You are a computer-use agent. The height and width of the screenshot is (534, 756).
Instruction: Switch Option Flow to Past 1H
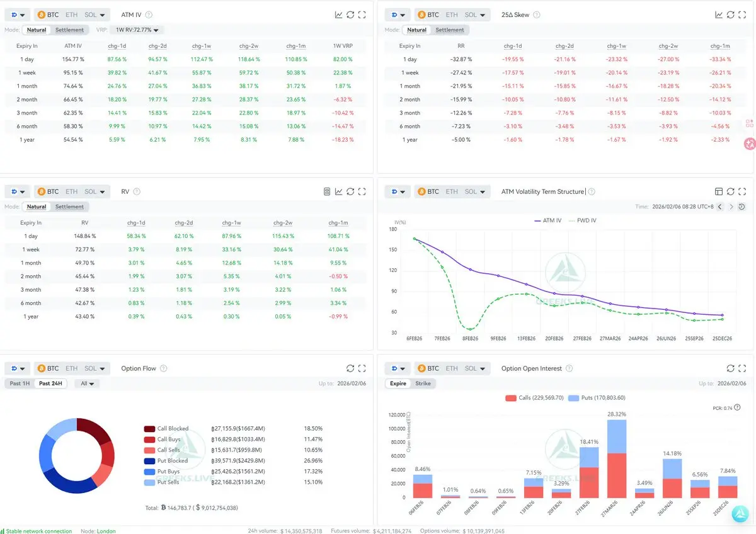(x=20, y=383)
